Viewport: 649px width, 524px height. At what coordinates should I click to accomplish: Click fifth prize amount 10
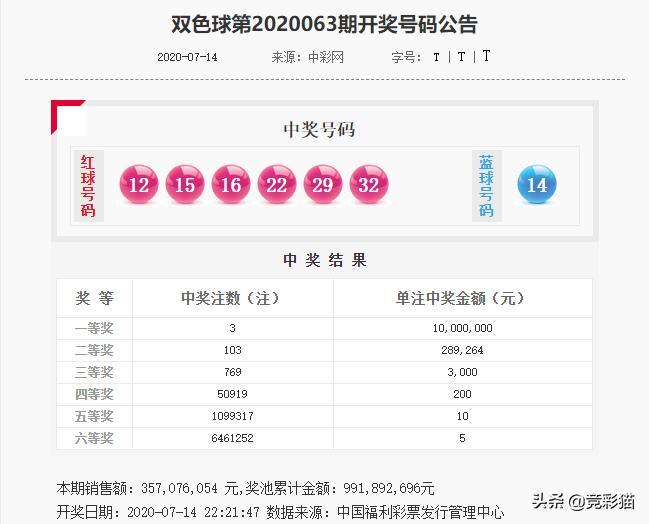tap(462, 416)
